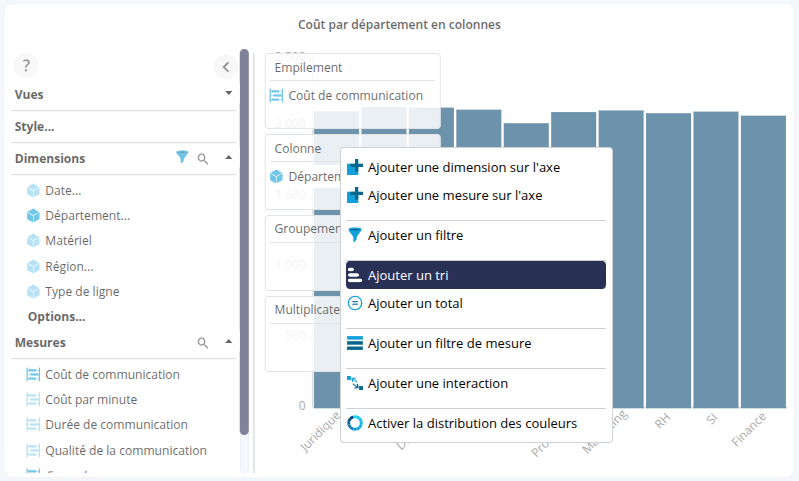Image resolution: width=799 pixels, height=481 pixels.
Task: Select Ajouter un tri menu entry
Action: point(475,275)
